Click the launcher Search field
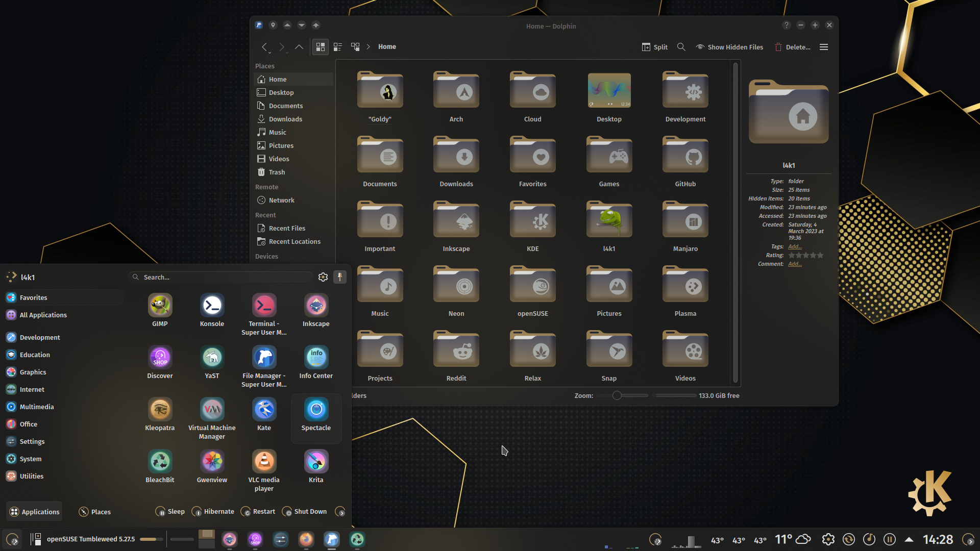The height and width of the screenshot is (551, 980). (220, 277)
